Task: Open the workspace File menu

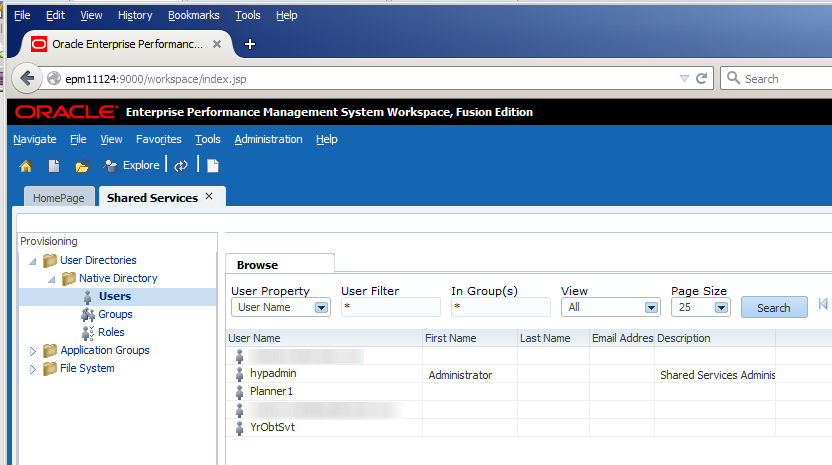Action: coord(78,139)
